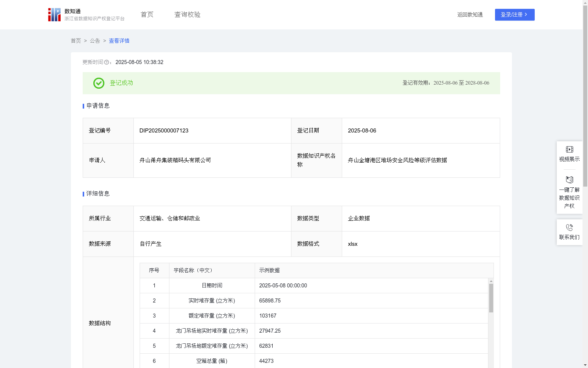The height and width of the screenshot is (368, 588).
Task: Open the 公告 breadcrumb link
Action: [x=95, y=41]
